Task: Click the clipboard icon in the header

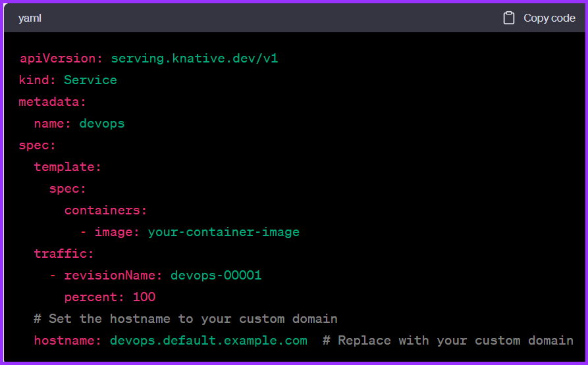Action: pos(508,18)
